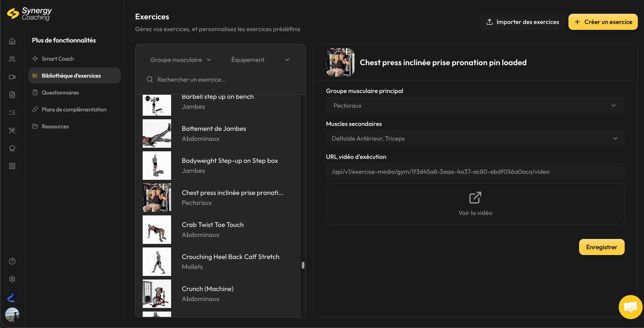This screenshot has width=644, height=328.
Task: Select 'Chest press inclinée prise pronati...' row text
Action: click(232, 192)
